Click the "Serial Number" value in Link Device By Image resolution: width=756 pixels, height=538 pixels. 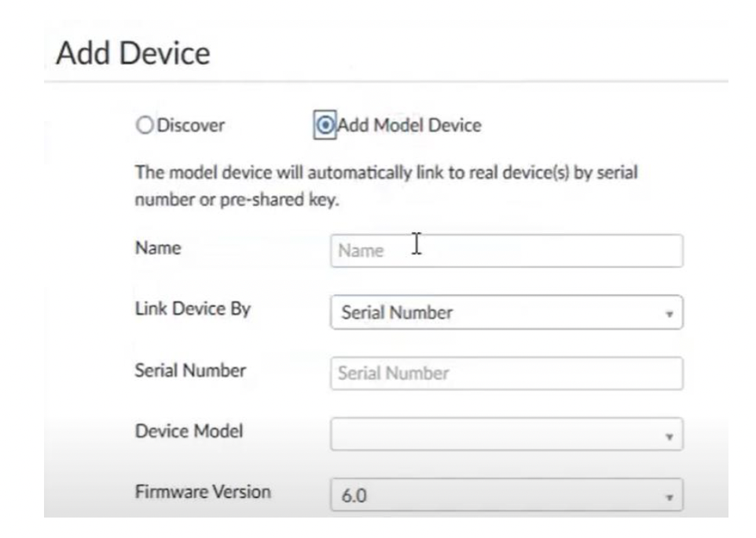(x=397, y=313)
